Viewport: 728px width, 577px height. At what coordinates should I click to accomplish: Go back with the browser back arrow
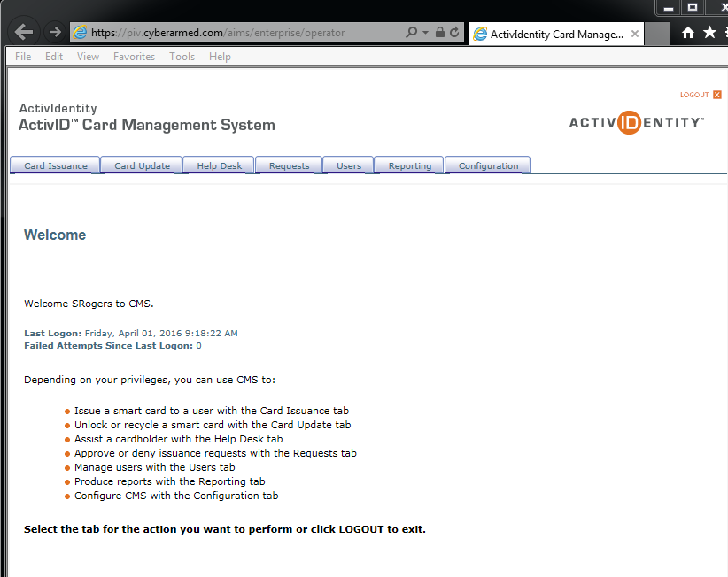(24, 32)
